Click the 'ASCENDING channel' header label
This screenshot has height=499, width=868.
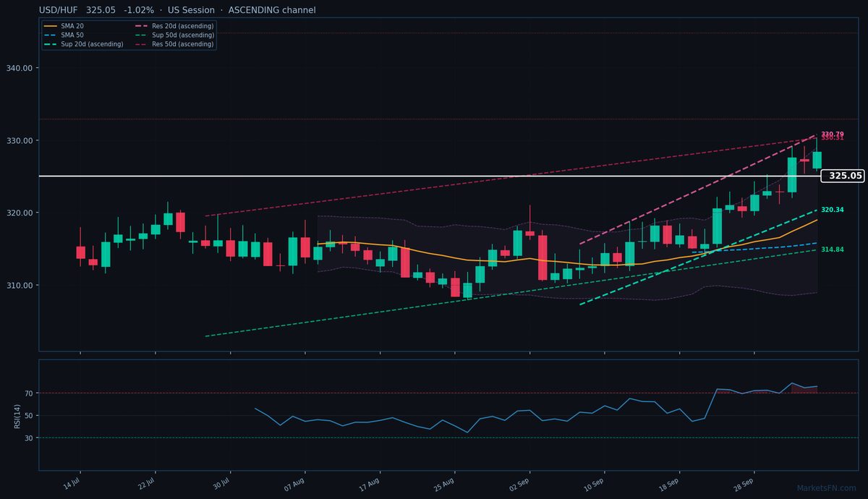pyautogui.click(x=272, y=10)
